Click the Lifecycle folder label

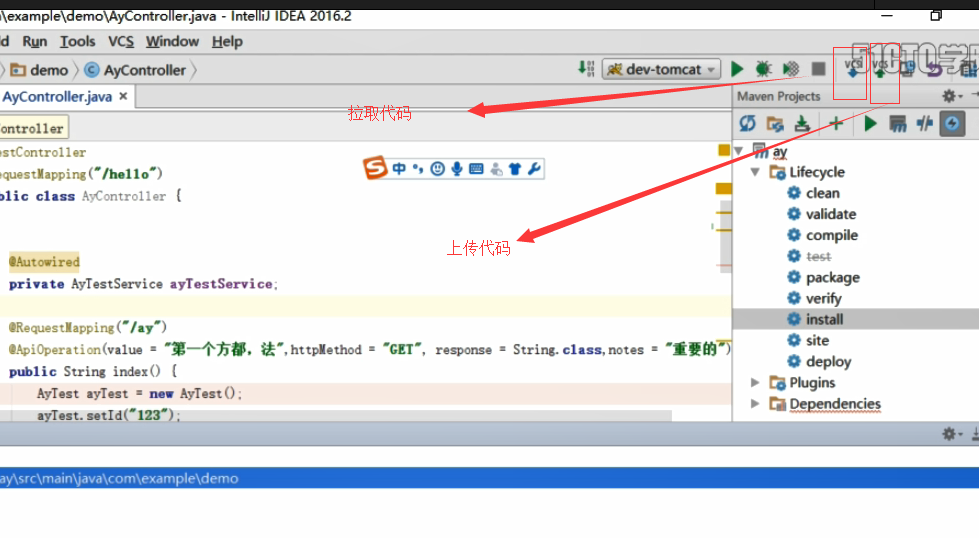[817, 172]
